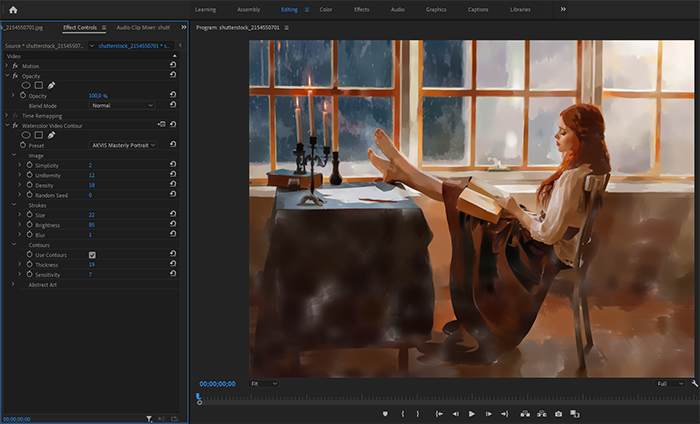Expand the Time Remapping effect
700x424 pixels.
coord(6,115)
